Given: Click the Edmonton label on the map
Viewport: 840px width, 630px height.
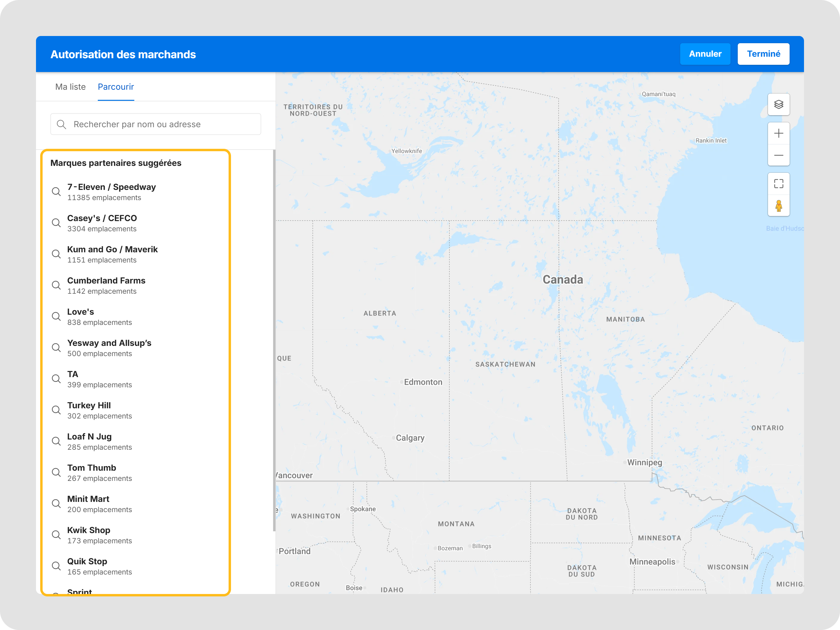Looking at the screenshot, I should [423, 382].
